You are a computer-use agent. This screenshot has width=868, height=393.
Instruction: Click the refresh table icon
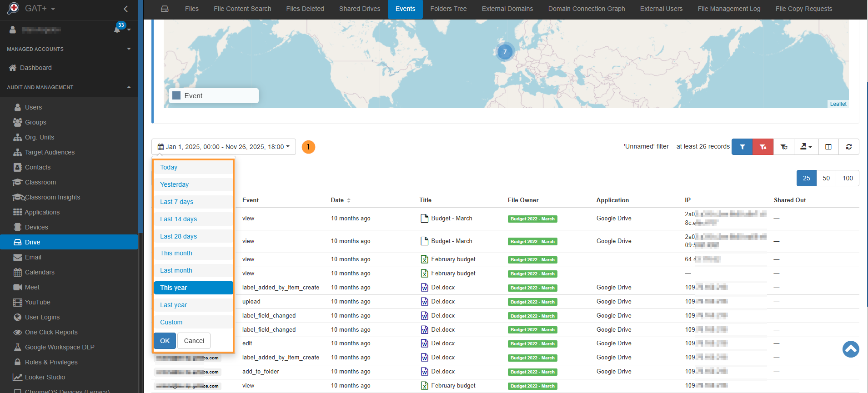pyautogui.click(x=848, y=147)
